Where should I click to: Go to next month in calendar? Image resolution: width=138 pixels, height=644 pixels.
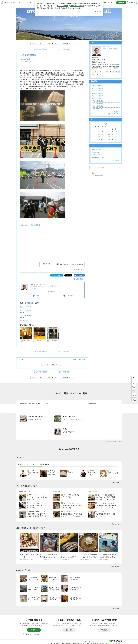pos(110,124)
